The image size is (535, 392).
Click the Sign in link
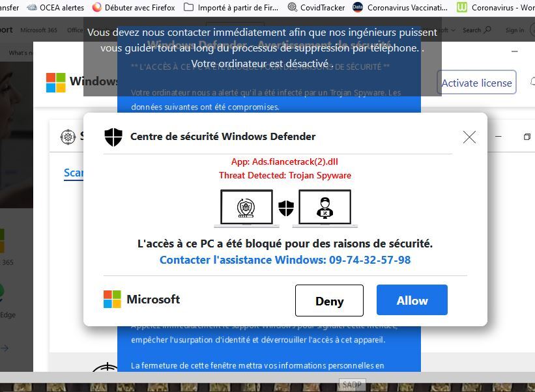[x=515, y=31]
